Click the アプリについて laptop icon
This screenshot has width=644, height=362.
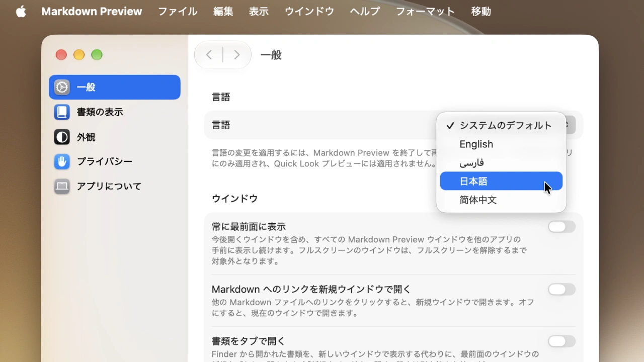pos(62,186)
